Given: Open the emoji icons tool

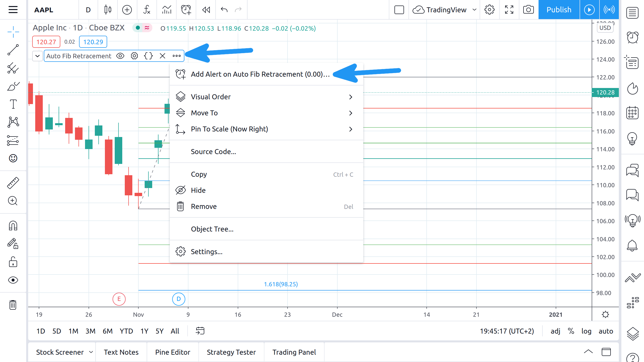Looking at the screenshot, I should pyautogui.click(x=13, y=158).
